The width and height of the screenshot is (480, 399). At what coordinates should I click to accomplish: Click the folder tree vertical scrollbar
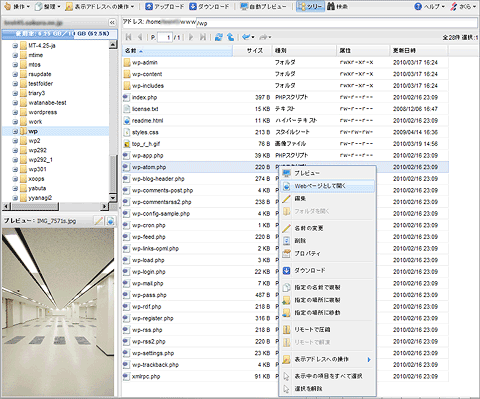pyautogui.click(x=113, y=121)
